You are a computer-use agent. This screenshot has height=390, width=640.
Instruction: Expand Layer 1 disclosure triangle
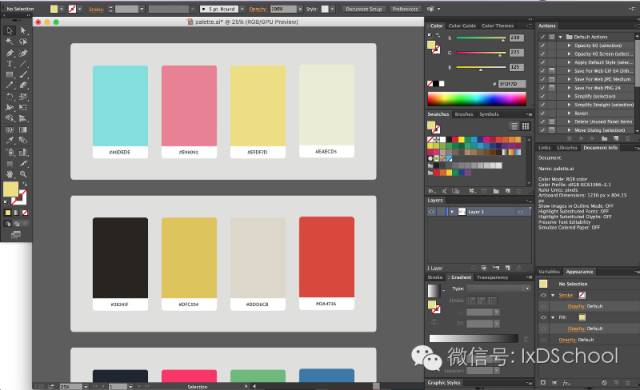coord(452,212)
